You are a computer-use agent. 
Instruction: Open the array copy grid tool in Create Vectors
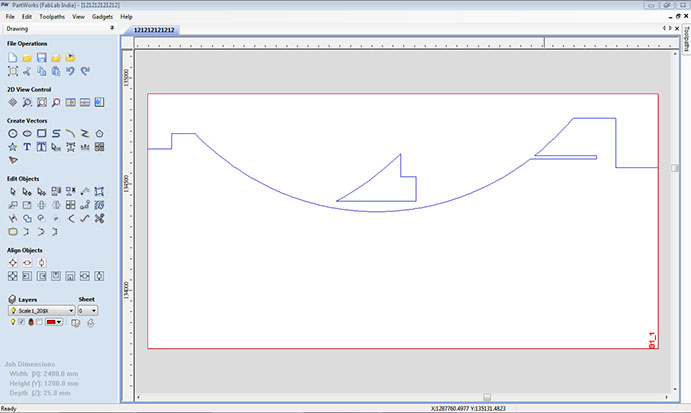tap(100, 147)
